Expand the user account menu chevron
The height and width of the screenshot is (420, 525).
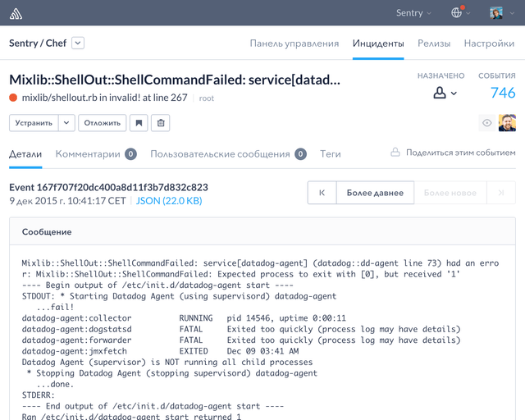tap(512, 13)
